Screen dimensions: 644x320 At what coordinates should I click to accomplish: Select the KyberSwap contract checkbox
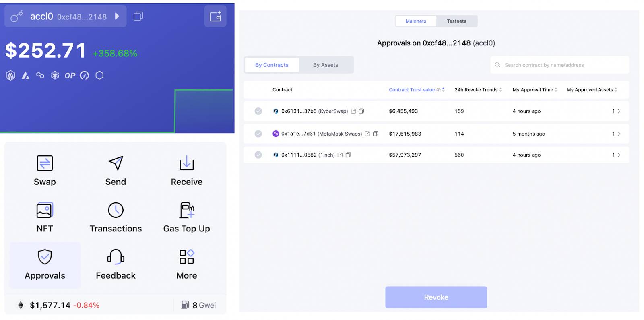258,111
